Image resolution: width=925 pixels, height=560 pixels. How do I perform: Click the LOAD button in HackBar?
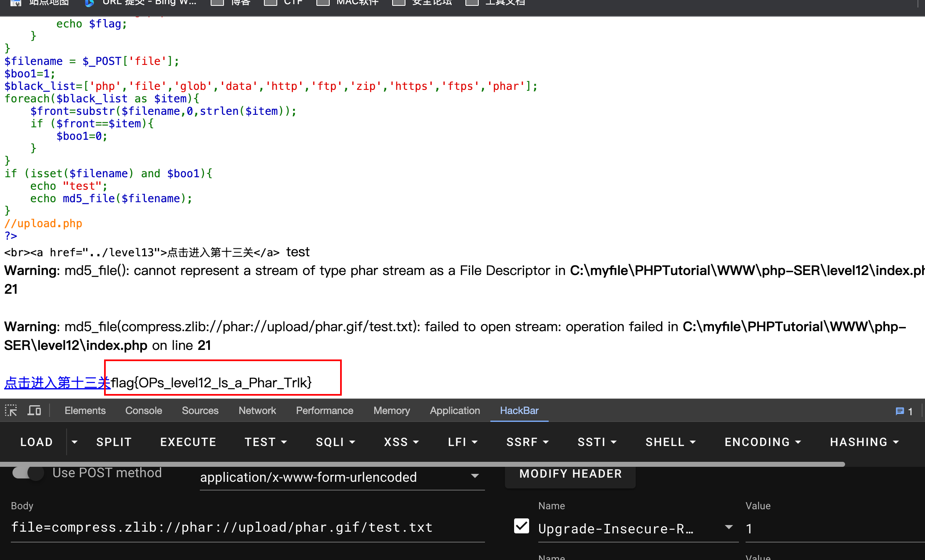coord(37,442)
